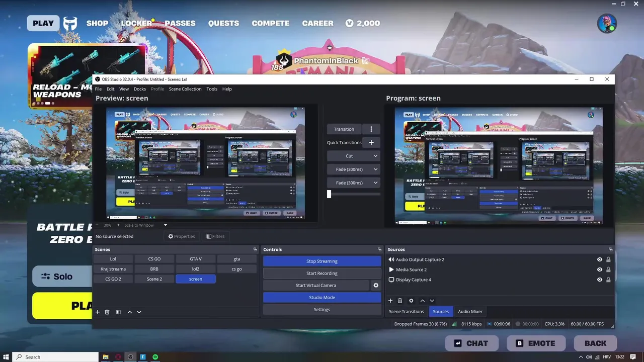Open the Scene Collection menu

click(x=185, y=89)
